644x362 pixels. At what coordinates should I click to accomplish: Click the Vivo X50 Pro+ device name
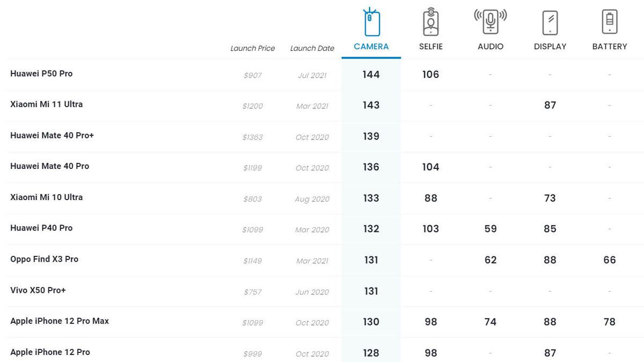pyautogui.click(x=38, y=290)
